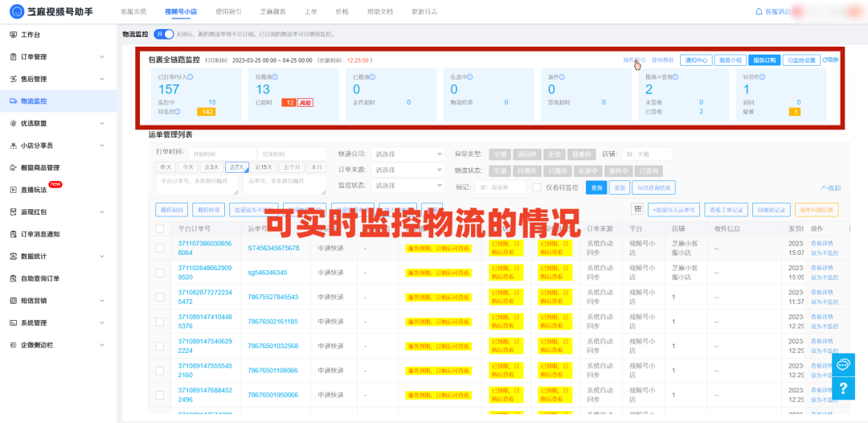Click +批量导入运单号 button
The width and height of the screenshot is (868, 423).
click(x=674, y=209)
